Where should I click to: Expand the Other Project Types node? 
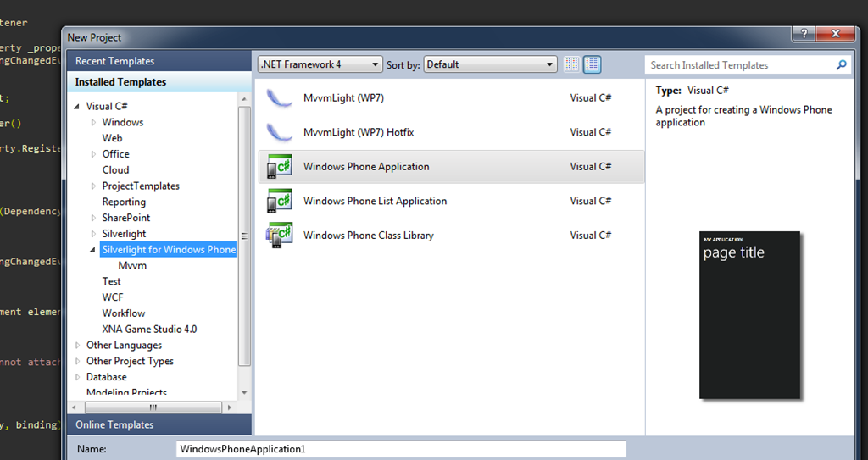pyautogui.click(x=77, y=362)
